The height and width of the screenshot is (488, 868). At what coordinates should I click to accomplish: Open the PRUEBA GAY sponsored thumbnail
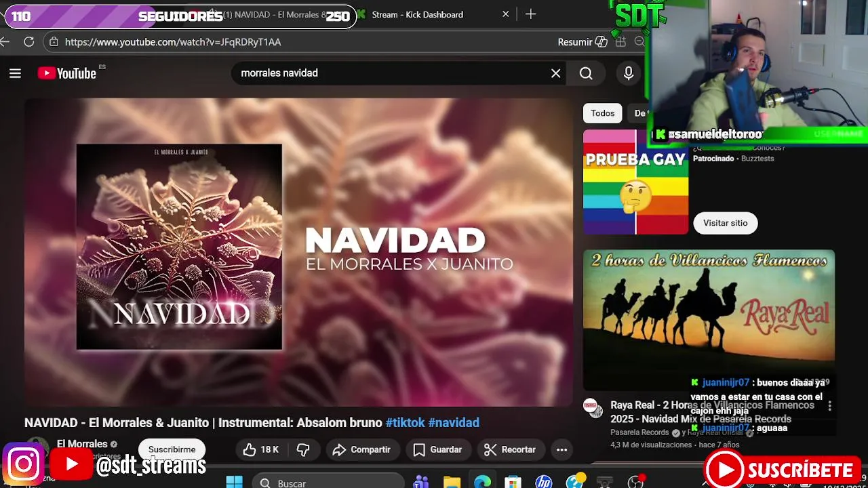[635, 182]
